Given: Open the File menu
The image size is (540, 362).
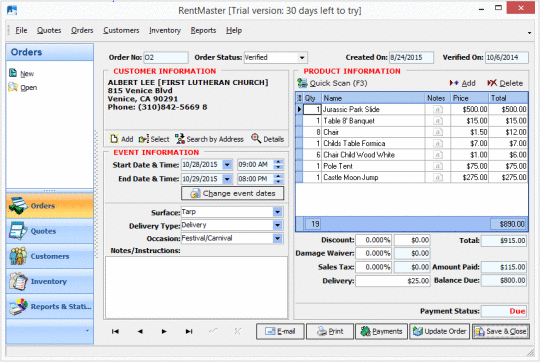Looking at the screenshot, I should click(x=21, y=30).
